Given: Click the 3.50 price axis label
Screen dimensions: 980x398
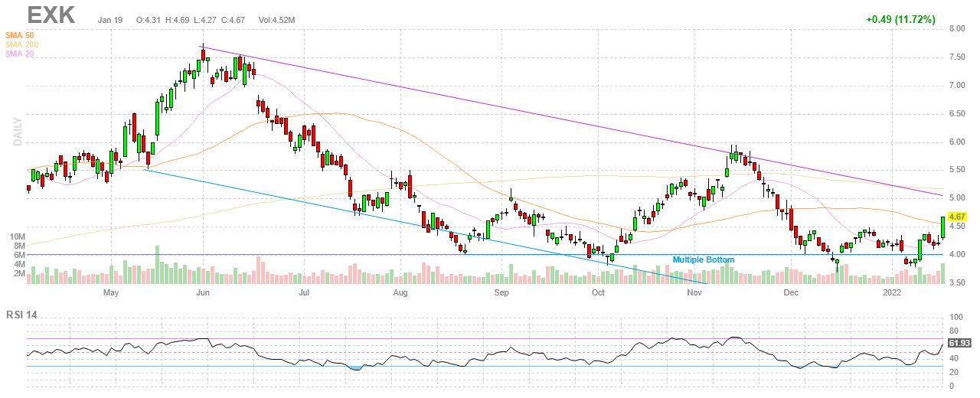Looking at the screenshot, I should 956,283.
